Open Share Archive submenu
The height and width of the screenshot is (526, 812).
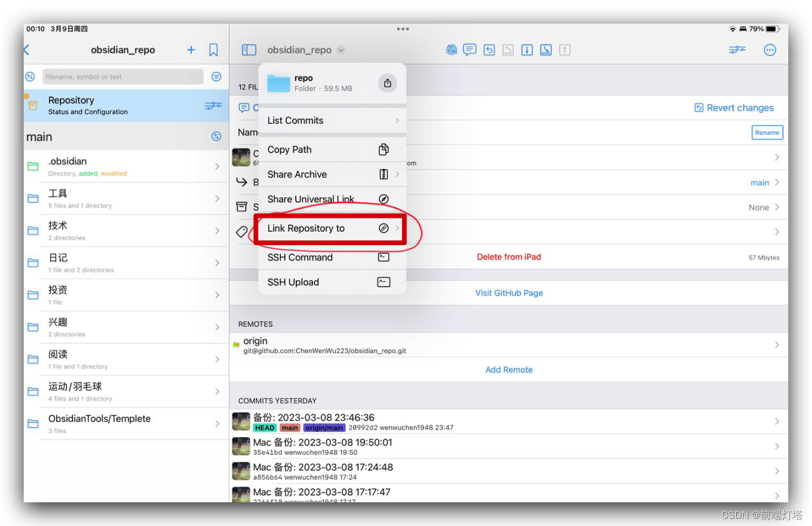(x=333, y=174)
